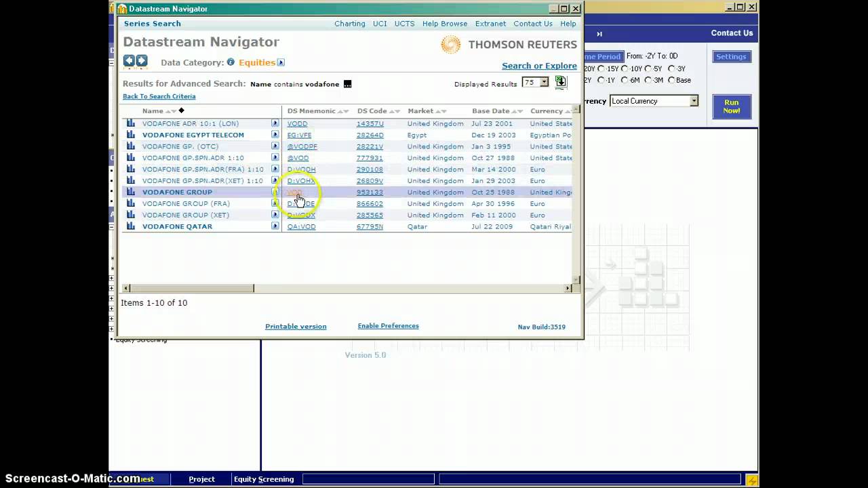Click the Enable Preferences link
This screenshot has width=868, height=488.
(x=388, y=326)
